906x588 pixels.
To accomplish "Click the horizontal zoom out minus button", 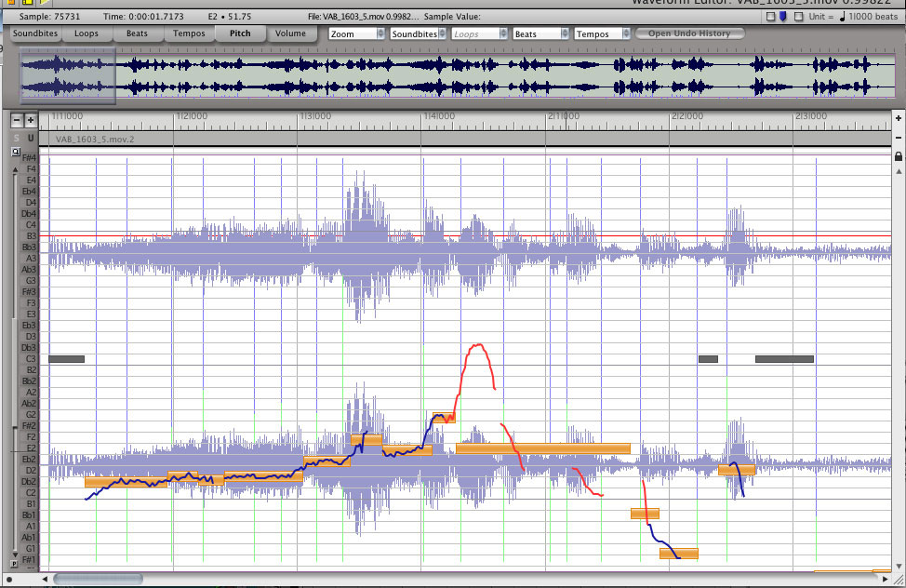I will [x=16, y=120].
